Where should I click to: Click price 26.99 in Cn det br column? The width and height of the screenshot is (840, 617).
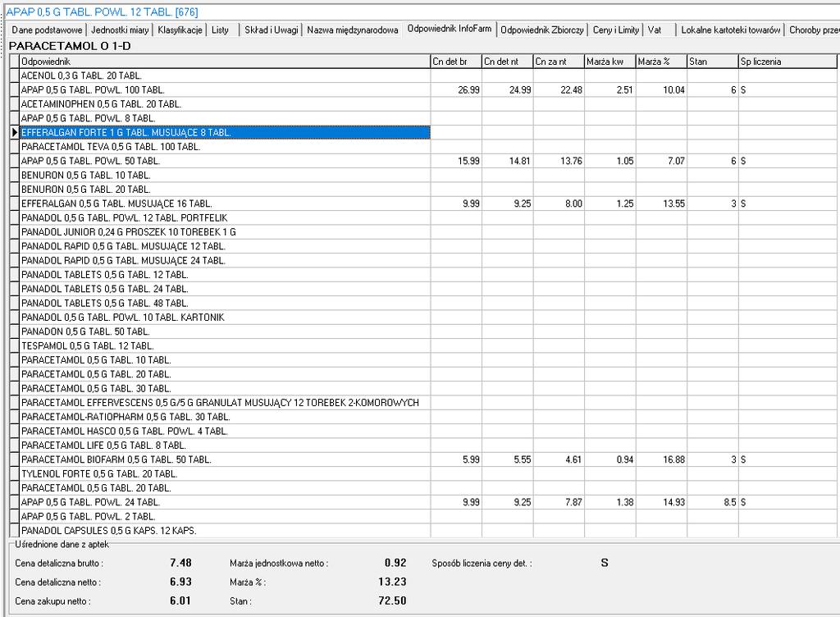coord(468,90)
